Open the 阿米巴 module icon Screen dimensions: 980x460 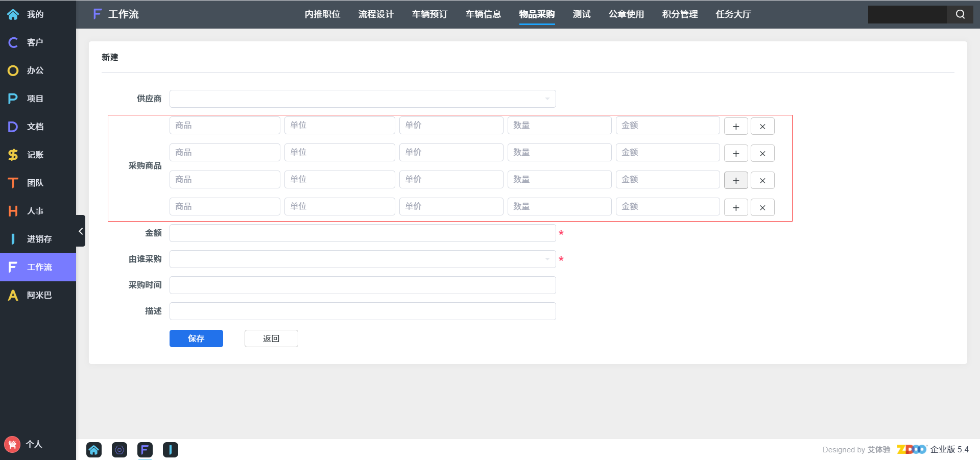(13, 295)
